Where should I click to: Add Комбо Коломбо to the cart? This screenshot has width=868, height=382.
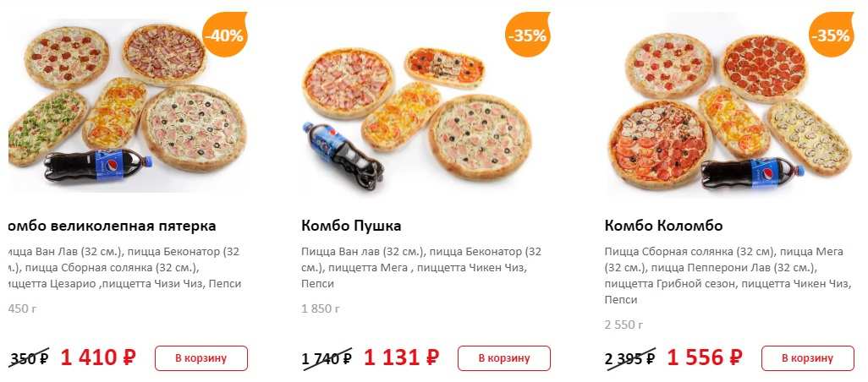pyautogui.click(x=807, y=358)
